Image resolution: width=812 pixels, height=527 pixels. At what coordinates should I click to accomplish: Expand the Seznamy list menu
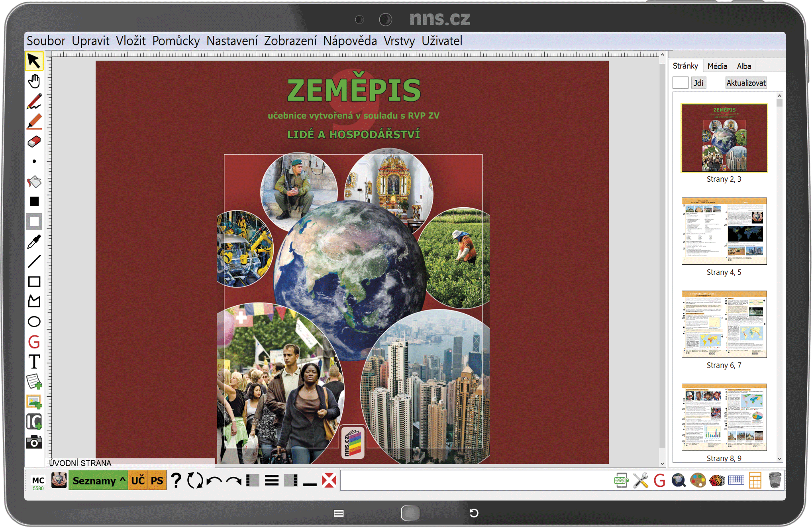98,480
